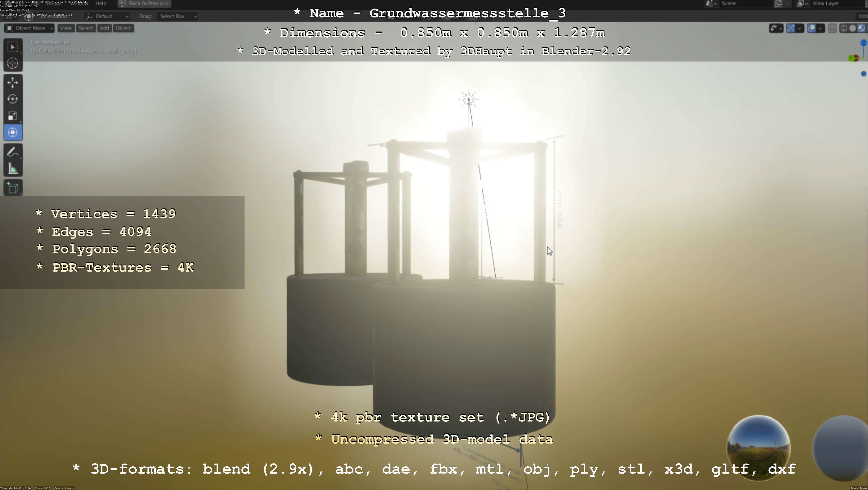Toggle X-ray display mode

coord(832,28)
